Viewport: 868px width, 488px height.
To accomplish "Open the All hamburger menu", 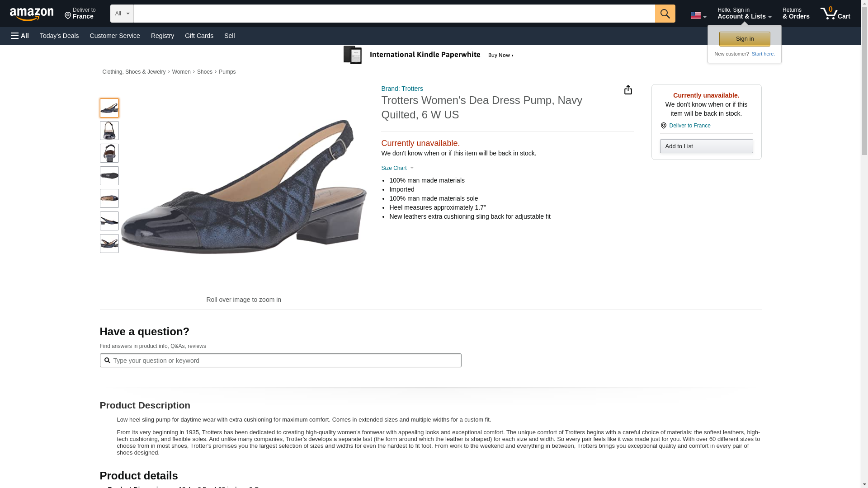I will coord(20,36).
